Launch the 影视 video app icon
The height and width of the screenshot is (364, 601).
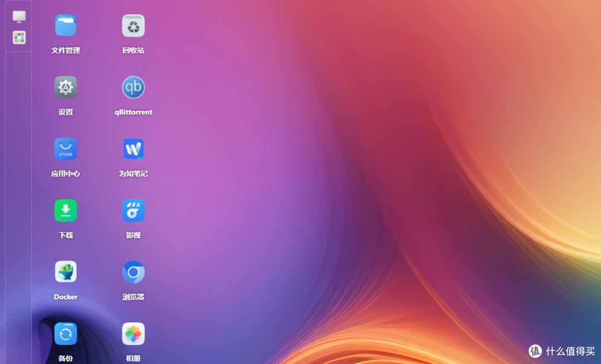coord(133,210)
